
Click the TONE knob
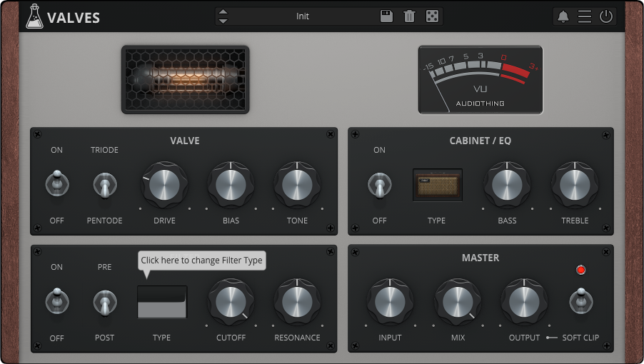coord(297,185)
